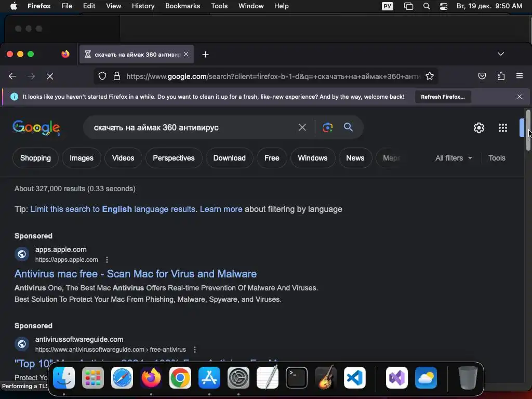This screenshot has height=399, width=532.
Task: Open Antivirus mac free ad result
Action: coord(136,274)
